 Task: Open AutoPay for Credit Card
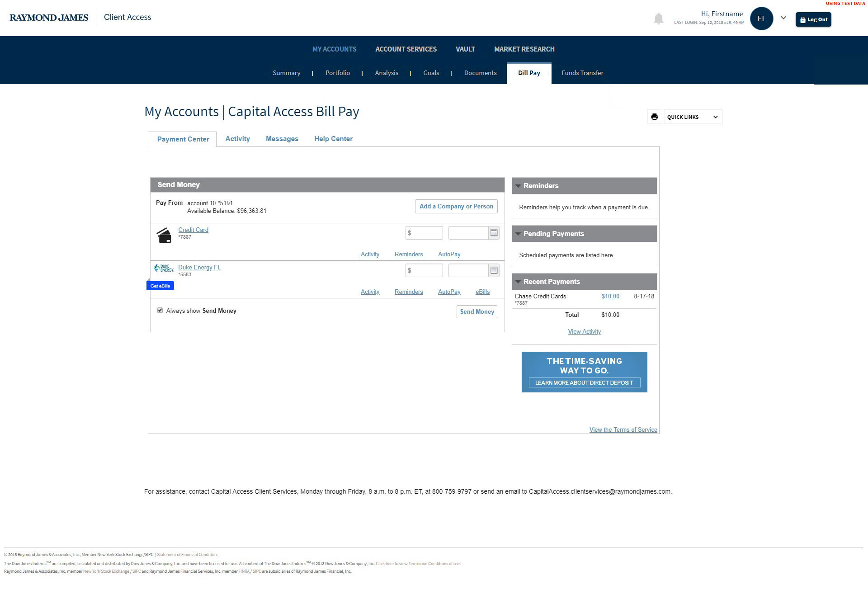(449, 255)
